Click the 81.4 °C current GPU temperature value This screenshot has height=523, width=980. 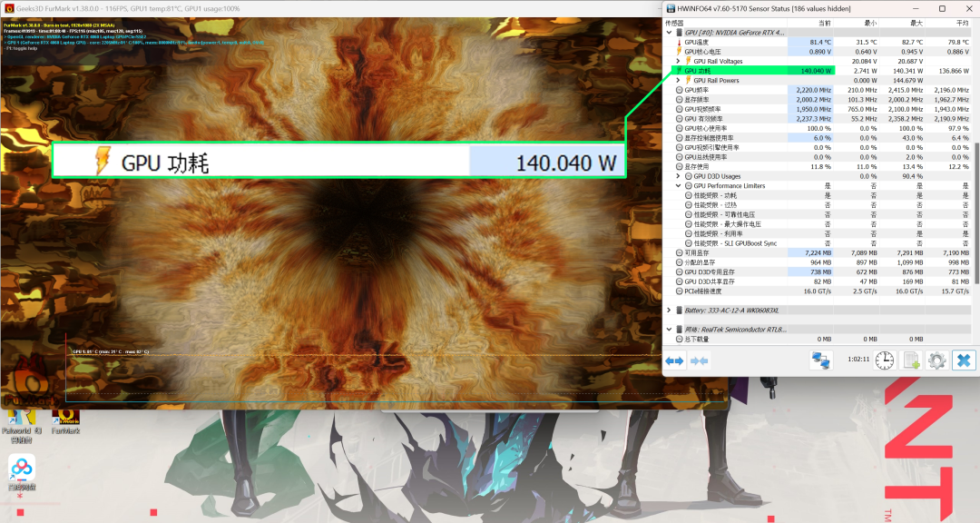click(x=820, y=42)
